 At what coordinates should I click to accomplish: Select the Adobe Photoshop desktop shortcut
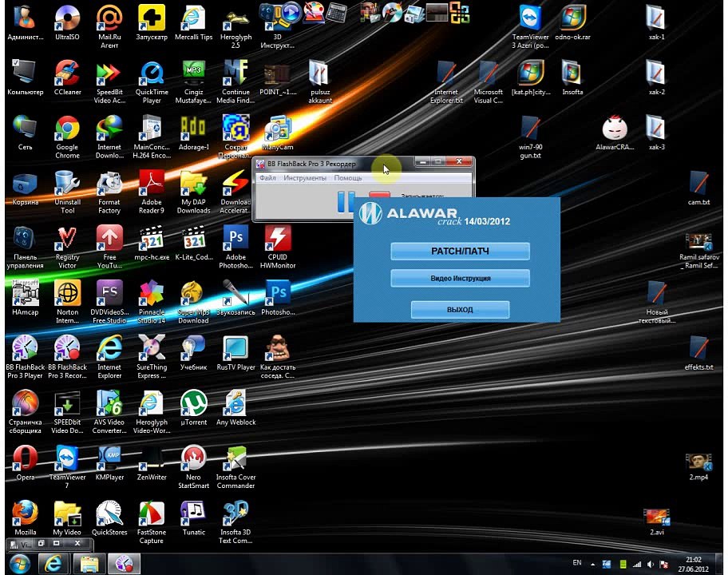[x=235, y=247]
